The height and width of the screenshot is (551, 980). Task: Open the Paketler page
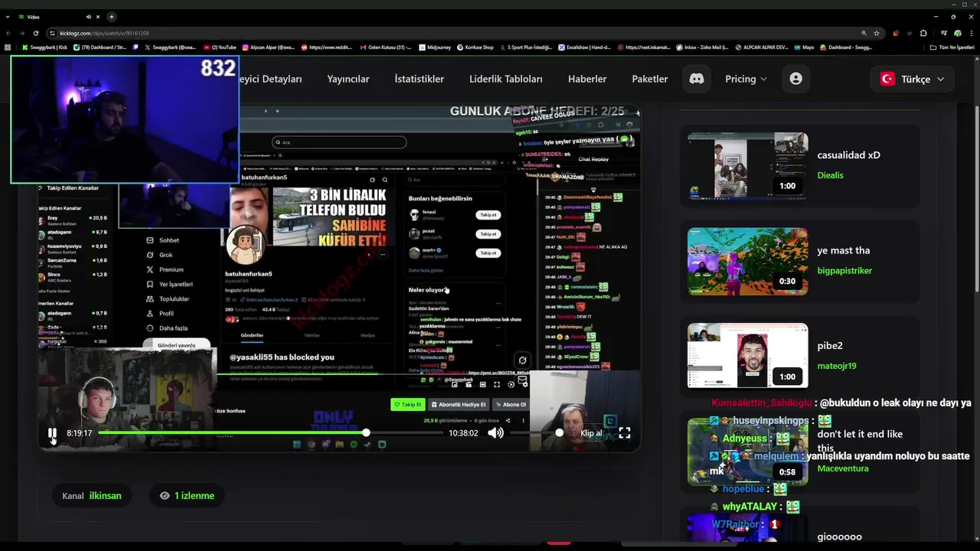click(650, 79)
